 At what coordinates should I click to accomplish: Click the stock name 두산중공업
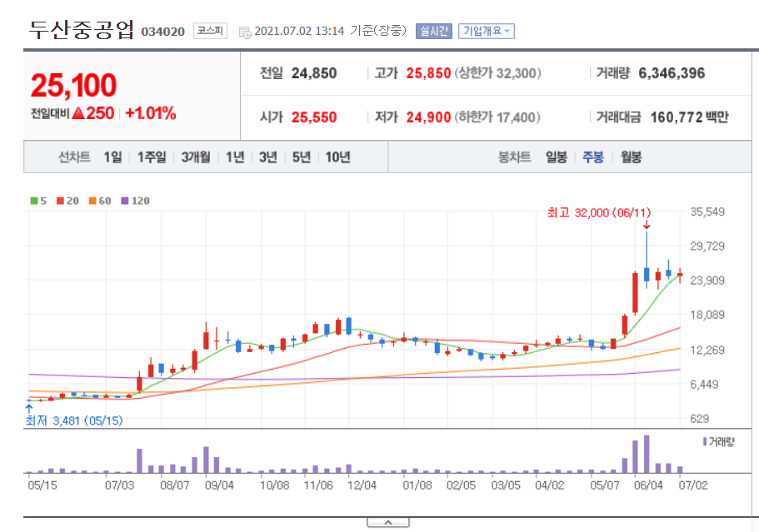pyautogui.click(x=82, y=30)
